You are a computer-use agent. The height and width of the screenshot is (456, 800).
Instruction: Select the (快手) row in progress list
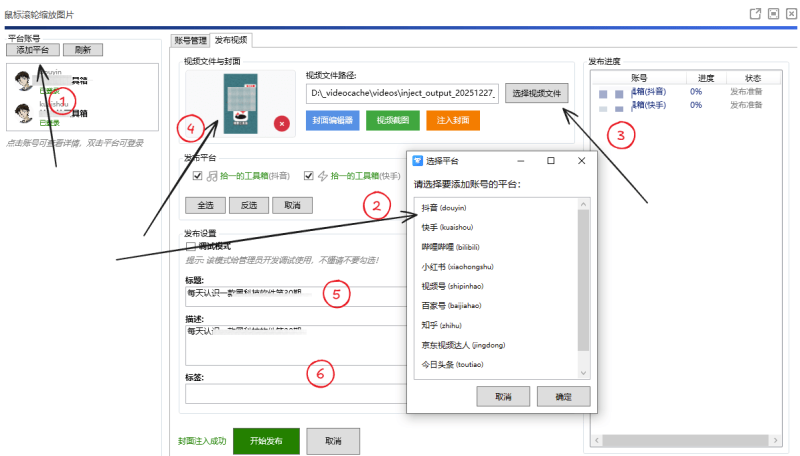click(686, 105)
